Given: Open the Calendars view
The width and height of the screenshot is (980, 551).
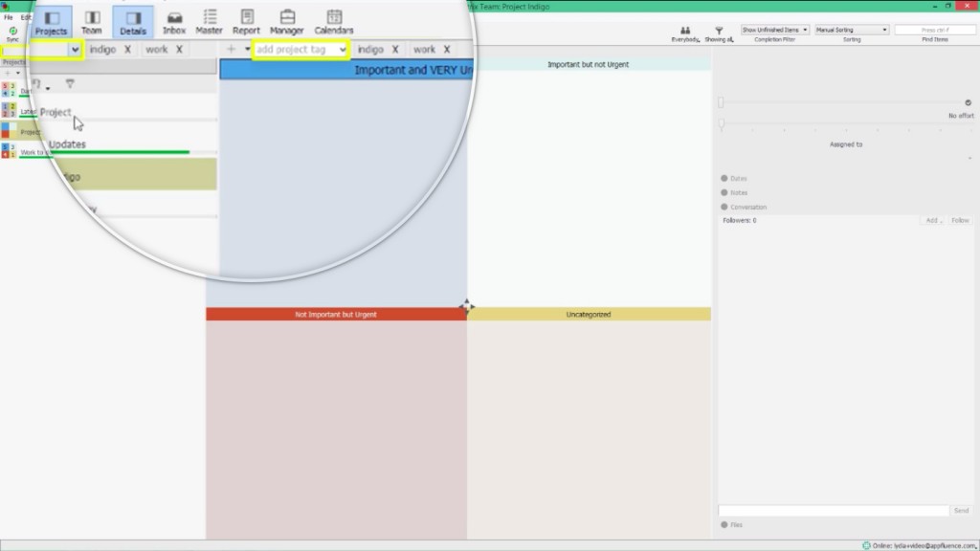Looking at the screenshot, I should (334, 23).
